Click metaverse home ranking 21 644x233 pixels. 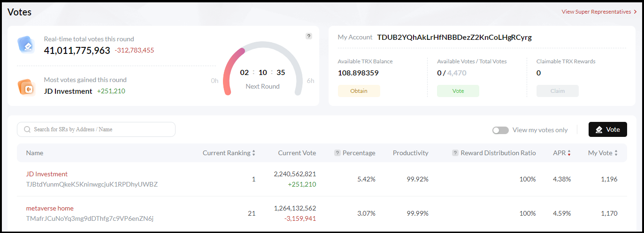point(252,213)
